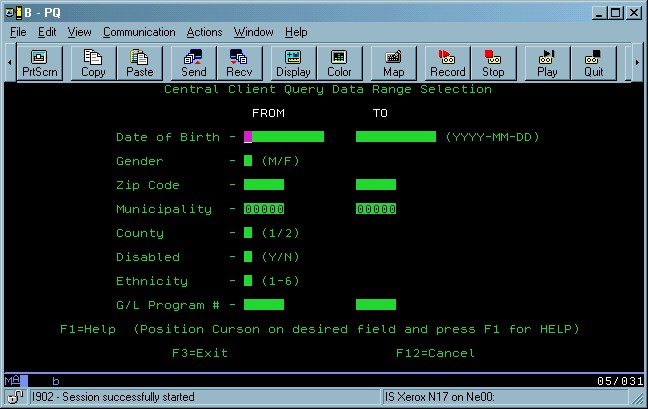Click the PrtScrn toolbar icon
The image size is (648, 409).
tap(41, 63)
